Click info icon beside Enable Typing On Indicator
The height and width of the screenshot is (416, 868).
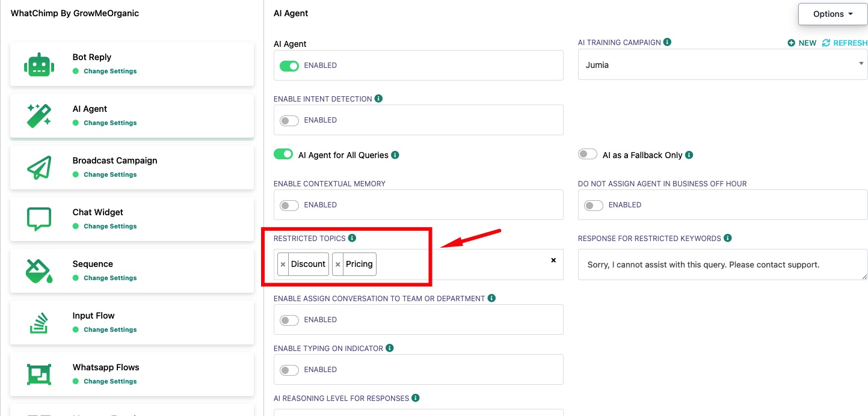390,348
